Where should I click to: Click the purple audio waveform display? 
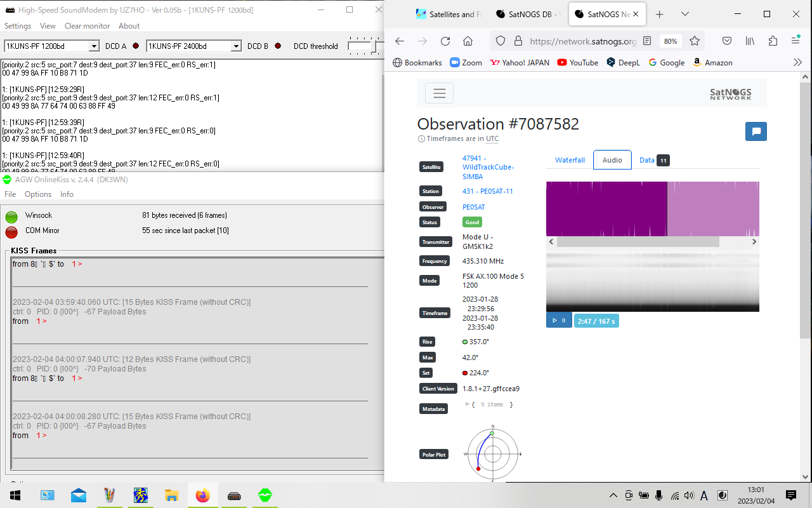tap(652, 209)
